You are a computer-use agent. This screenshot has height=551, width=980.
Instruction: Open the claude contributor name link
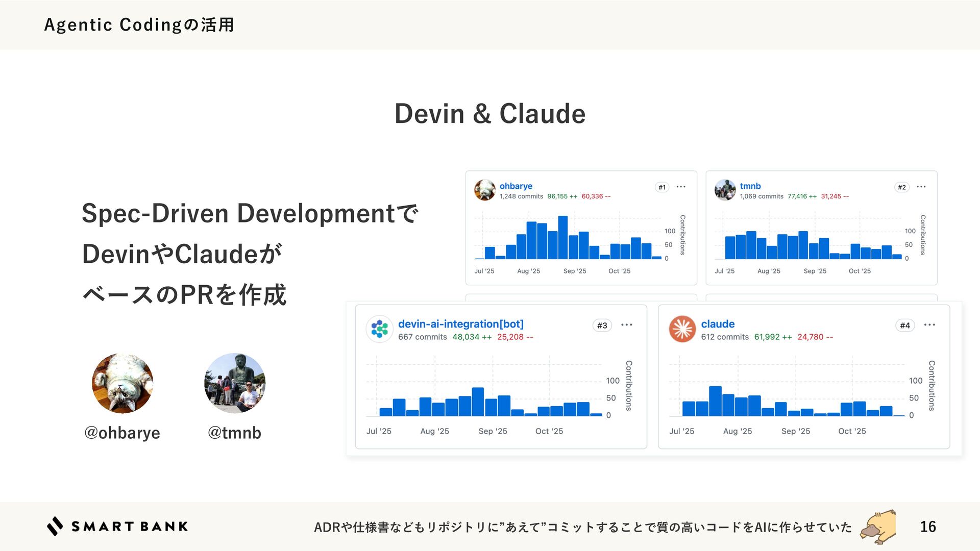(x=718, y=324)
